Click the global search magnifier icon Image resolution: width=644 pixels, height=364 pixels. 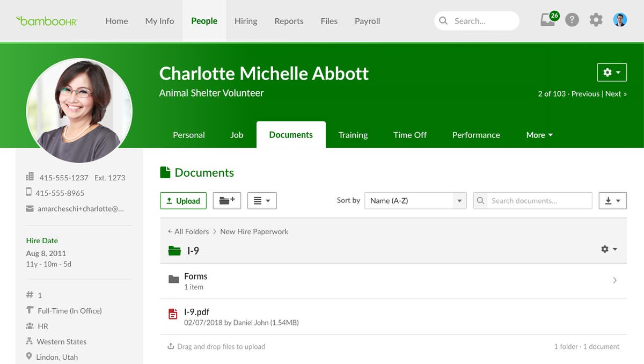444,20
